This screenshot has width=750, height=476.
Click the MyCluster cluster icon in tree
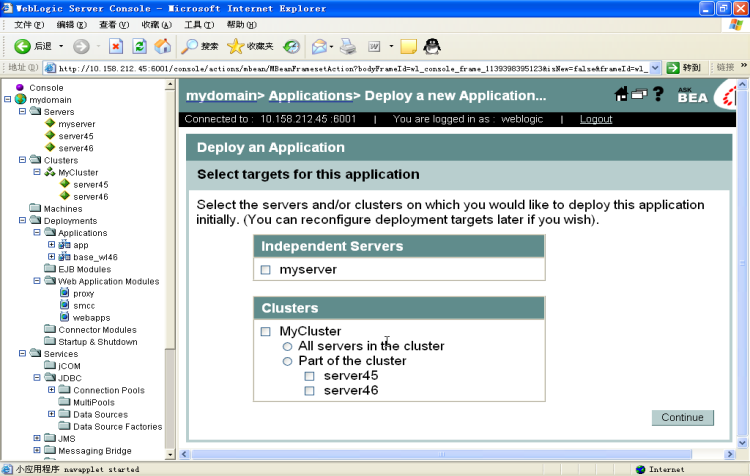coord(50,172)
